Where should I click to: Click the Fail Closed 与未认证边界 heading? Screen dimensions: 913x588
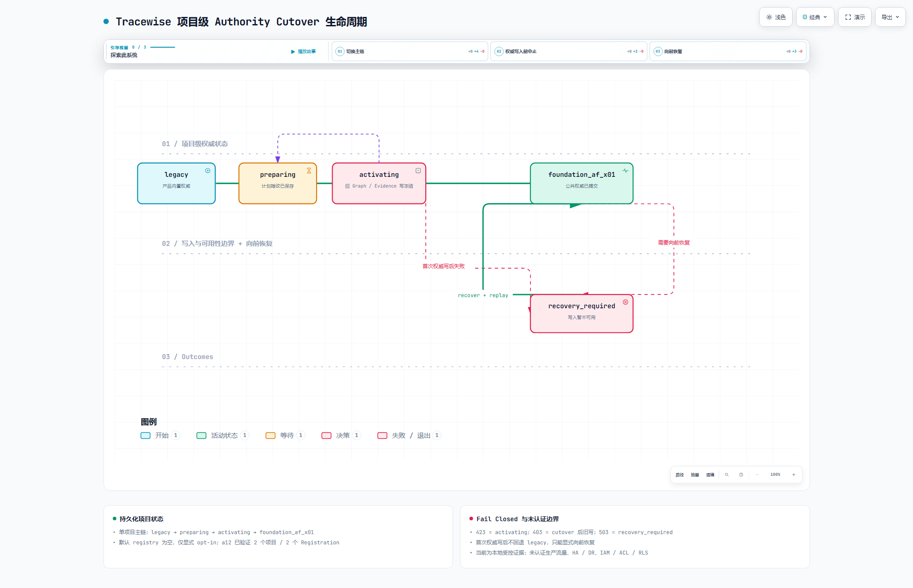tap(518, 519)
